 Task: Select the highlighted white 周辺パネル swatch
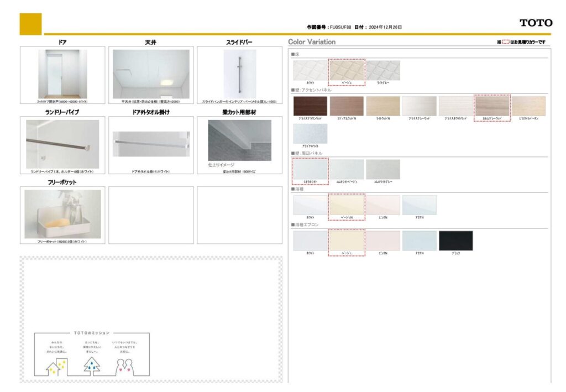pyautogui.click(x=310, y=169)
